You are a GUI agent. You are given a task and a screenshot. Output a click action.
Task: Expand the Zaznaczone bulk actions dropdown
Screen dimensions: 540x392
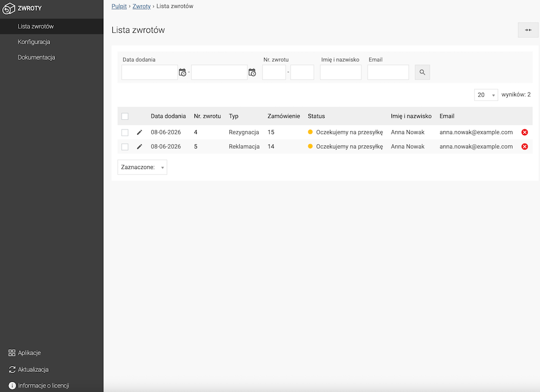pos(142,167)
